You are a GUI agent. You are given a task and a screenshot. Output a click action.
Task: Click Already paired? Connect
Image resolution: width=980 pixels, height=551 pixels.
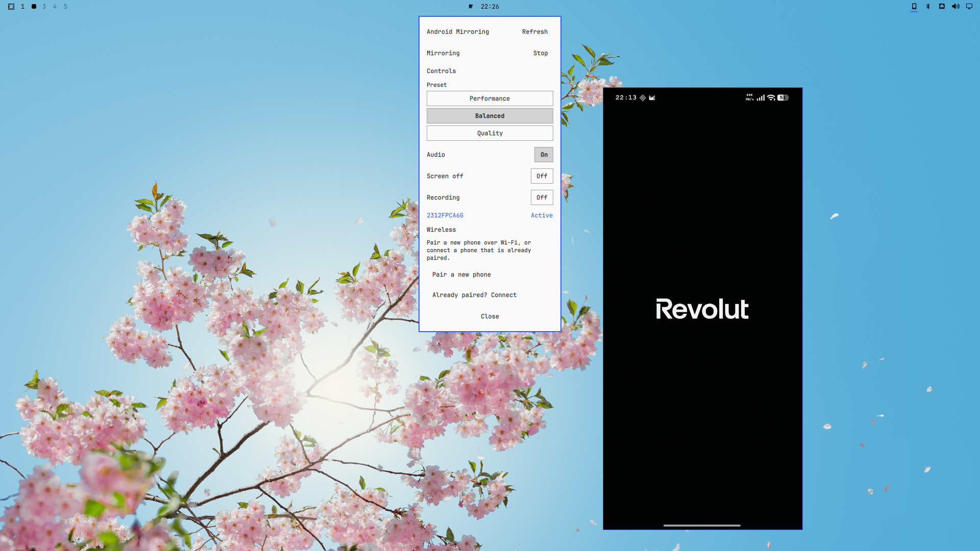pos(474,295)
